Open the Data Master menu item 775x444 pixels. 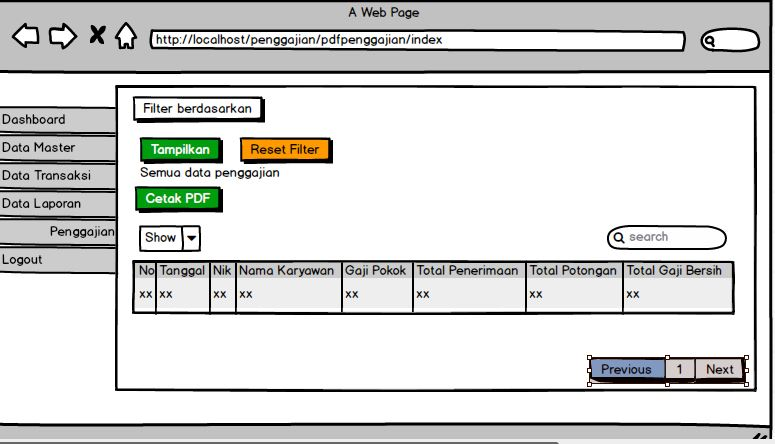coord(58,147)
